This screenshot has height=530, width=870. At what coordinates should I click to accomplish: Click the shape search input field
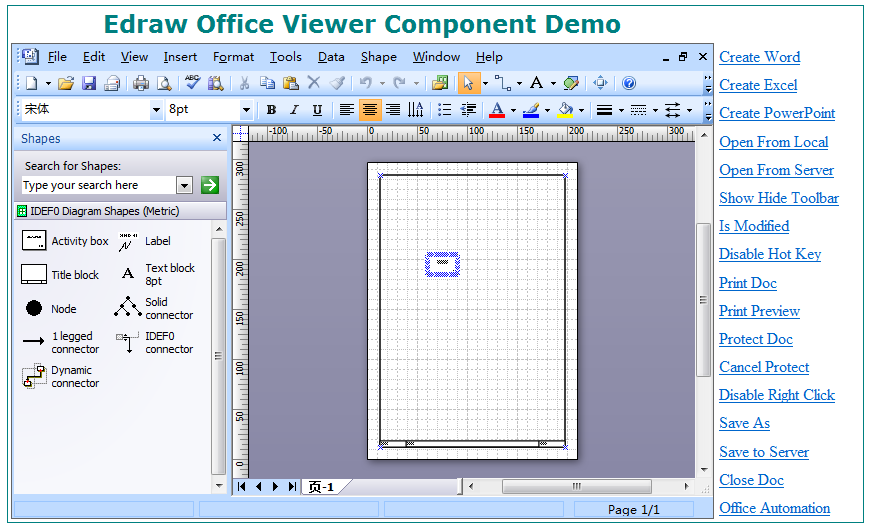[99, 185]
